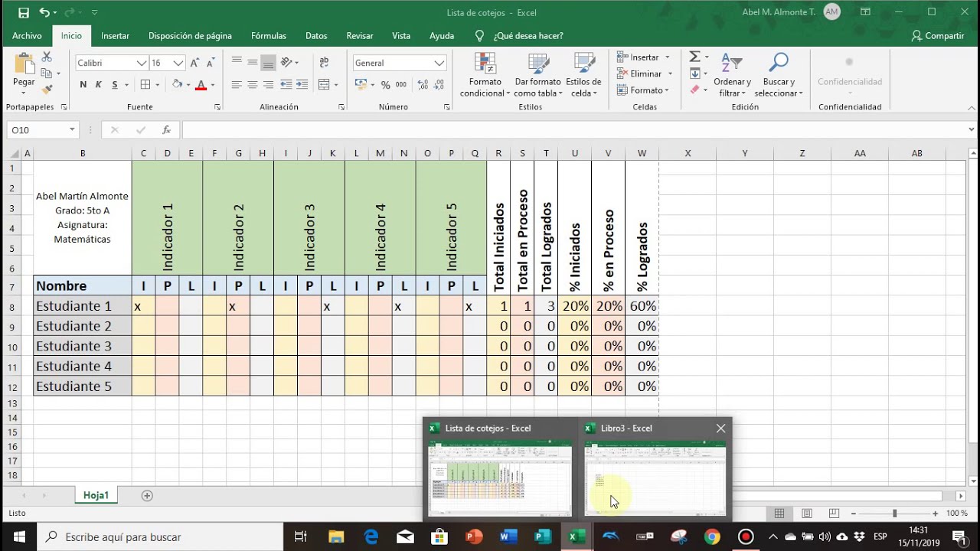
Task: Click the zoom slider handle
Action: [894, 514]
